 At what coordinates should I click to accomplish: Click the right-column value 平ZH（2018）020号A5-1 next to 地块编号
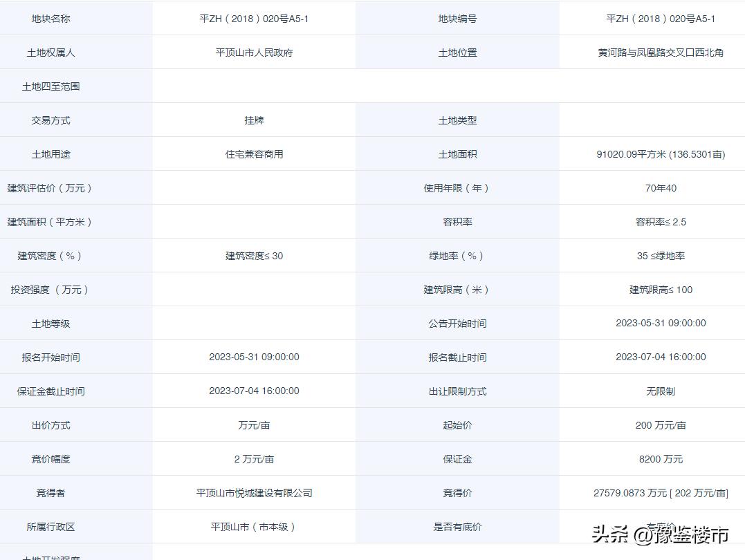pyautogui.click(x=661, y=19)
